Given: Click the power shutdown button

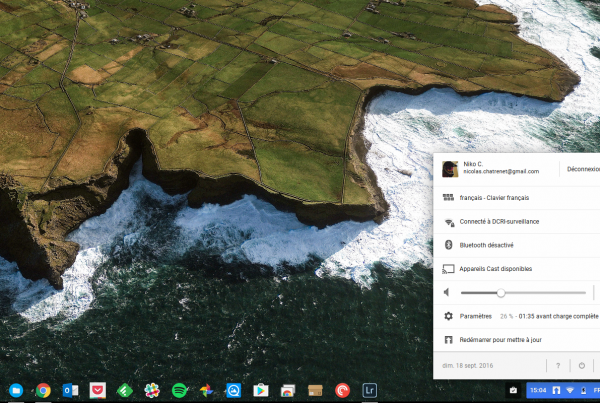Looking at the screenshot, I should tap(582, 365).
